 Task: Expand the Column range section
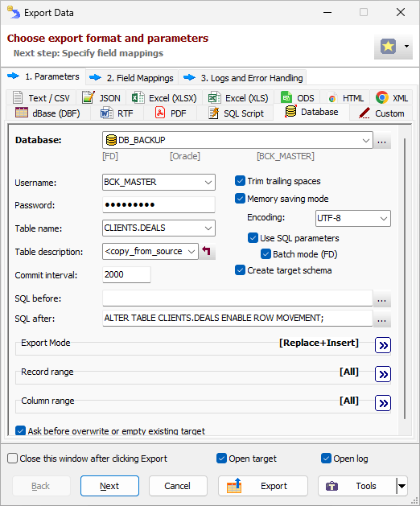(383, 403)
